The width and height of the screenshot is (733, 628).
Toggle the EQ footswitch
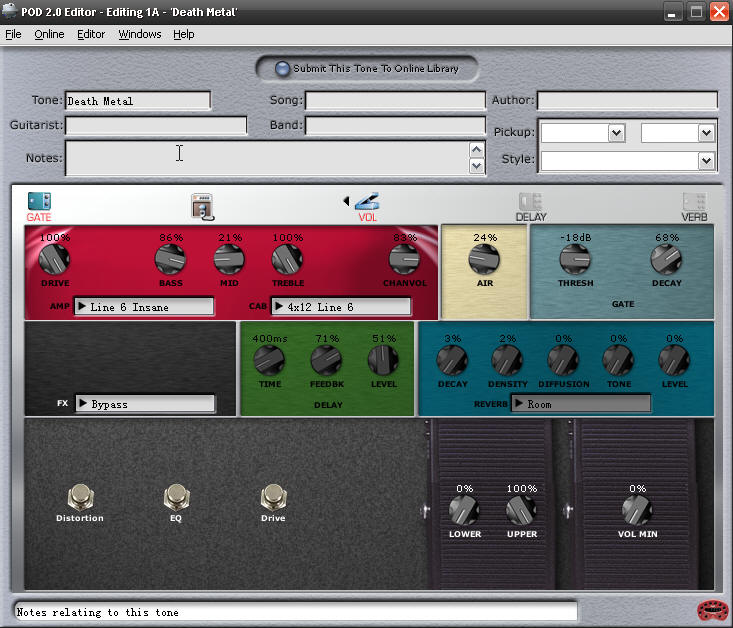tap(176, 497)
